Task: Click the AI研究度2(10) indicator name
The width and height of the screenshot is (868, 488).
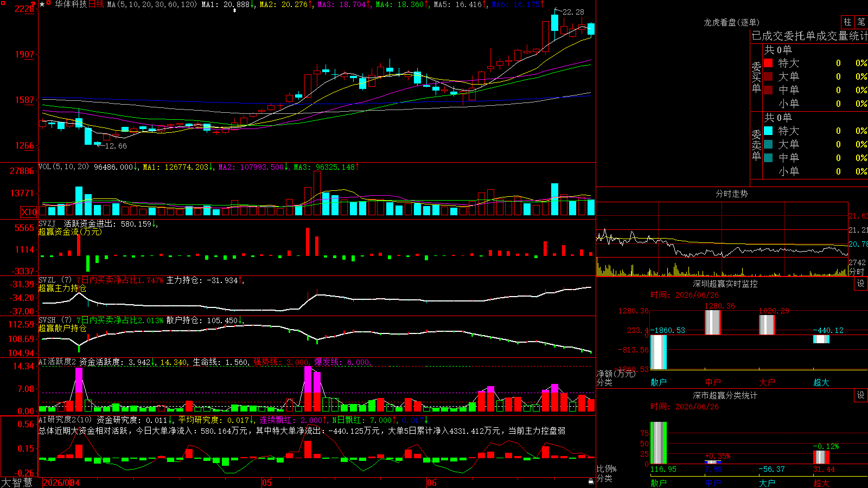Action: coord(65,420)
